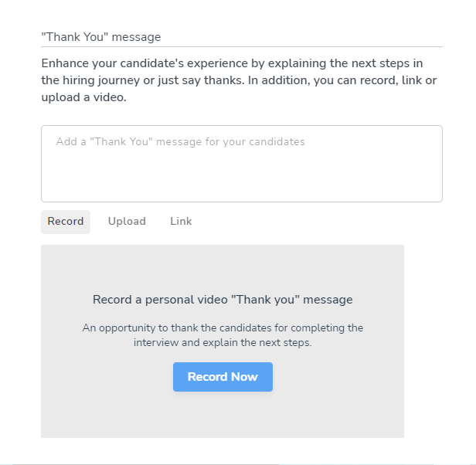
Task: Click empty area below Record Now button
Action: coord(223,416)
